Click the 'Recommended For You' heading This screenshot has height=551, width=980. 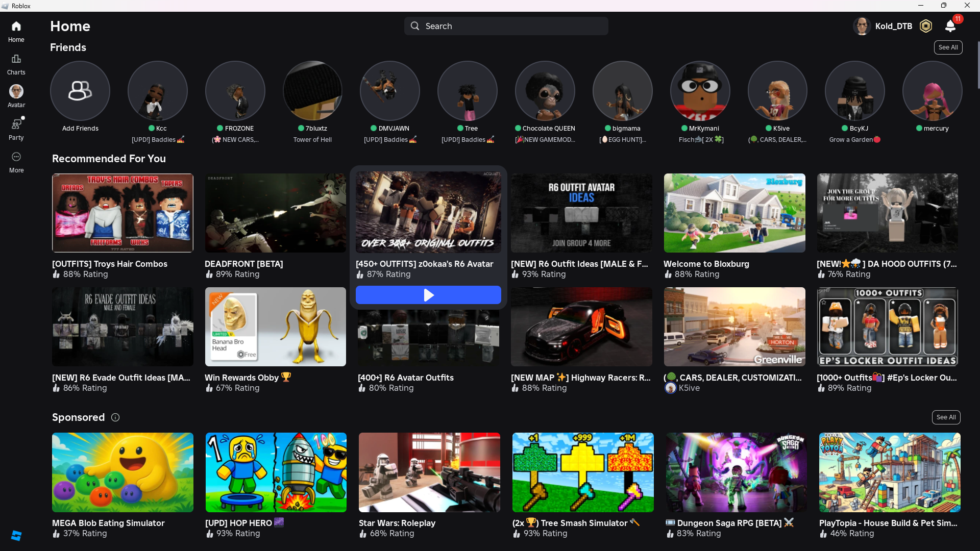point(109,159)
